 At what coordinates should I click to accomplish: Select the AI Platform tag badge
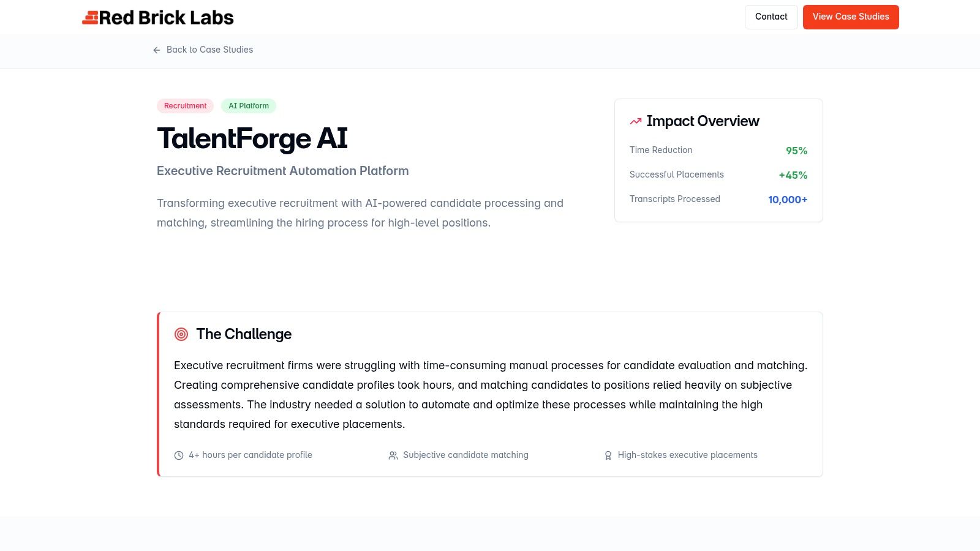tap(249, 106)
